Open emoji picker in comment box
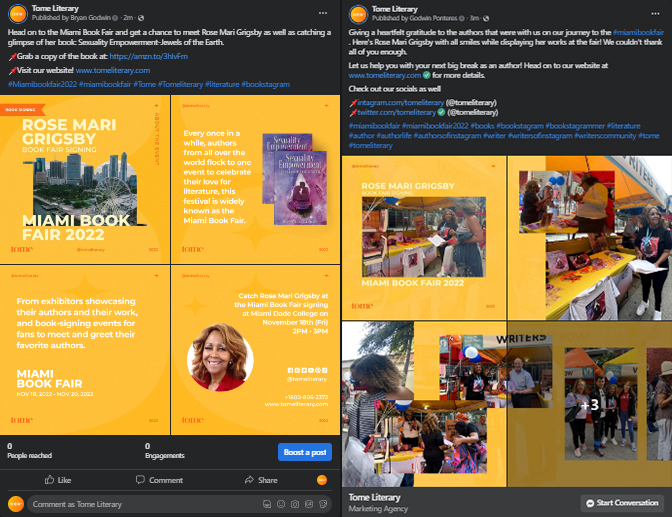The image size is (672, 517). point(279,504)
